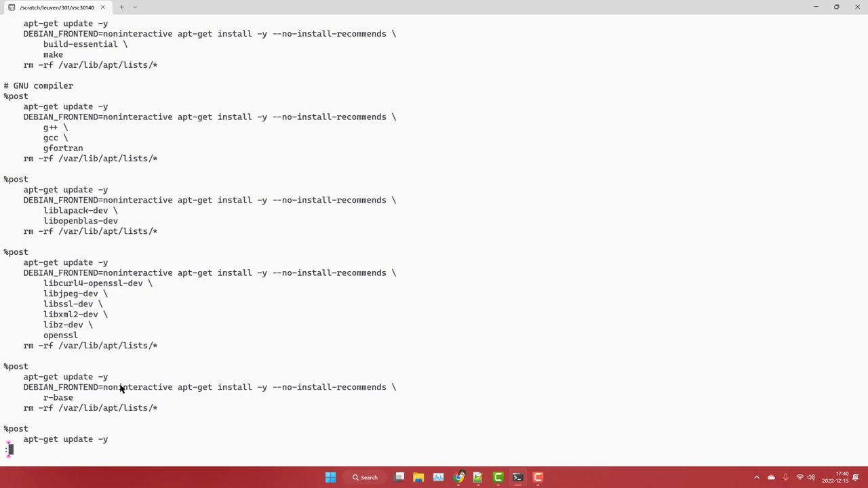Click the 'gcc \' package line
This screenshot has width=868, height=488.
click(56, 138)
